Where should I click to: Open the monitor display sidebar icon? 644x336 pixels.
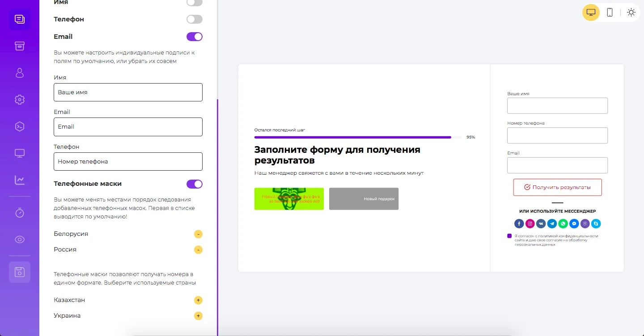pos(20,153)
